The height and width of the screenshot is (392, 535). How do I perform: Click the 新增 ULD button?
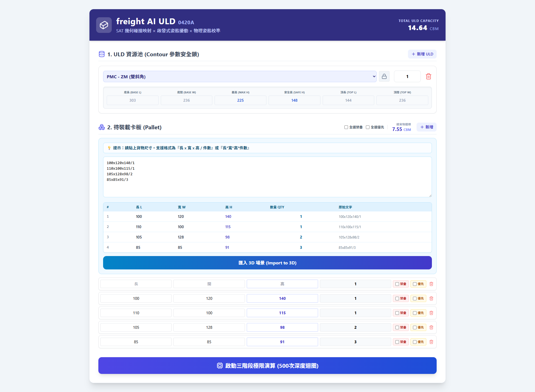[x=422, y=54]
